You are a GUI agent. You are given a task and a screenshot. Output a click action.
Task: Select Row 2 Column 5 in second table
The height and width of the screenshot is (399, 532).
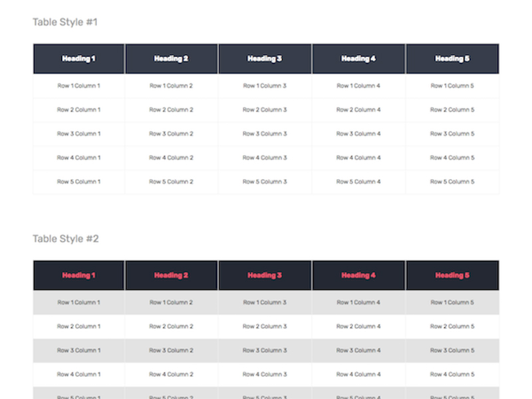pyautogui.click(x=452, y=327)
